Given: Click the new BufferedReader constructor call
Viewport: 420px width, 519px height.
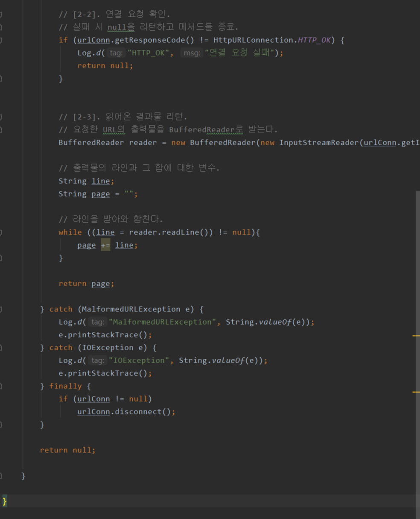Looking at the screenshot, I should [x=213, y=143].
